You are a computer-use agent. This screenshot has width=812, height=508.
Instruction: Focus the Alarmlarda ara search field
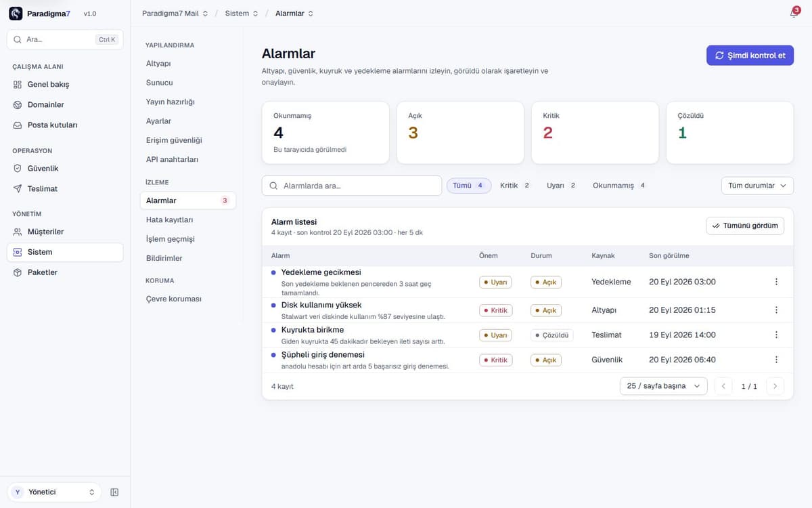click(x=352, y=186)
